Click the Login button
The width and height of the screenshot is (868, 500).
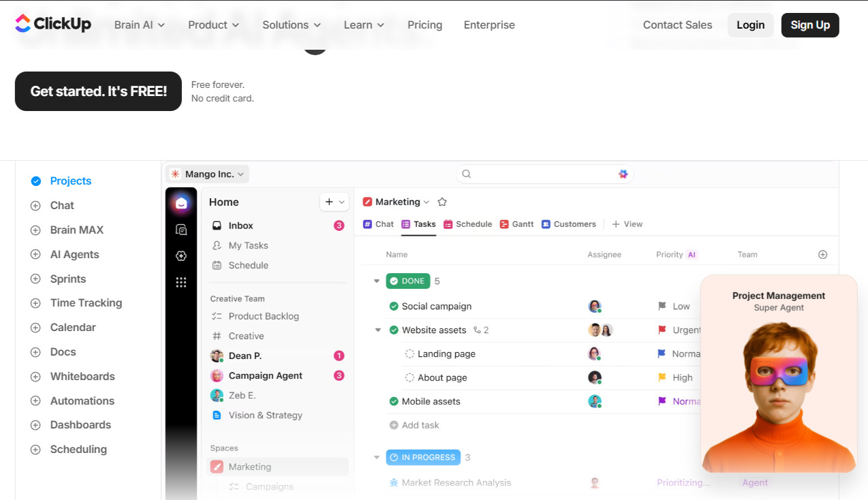(750, 25)
